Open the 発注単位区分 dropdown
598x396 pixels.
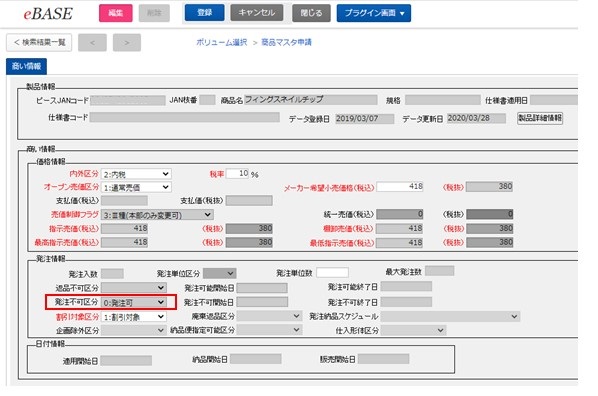click(219, 273)
